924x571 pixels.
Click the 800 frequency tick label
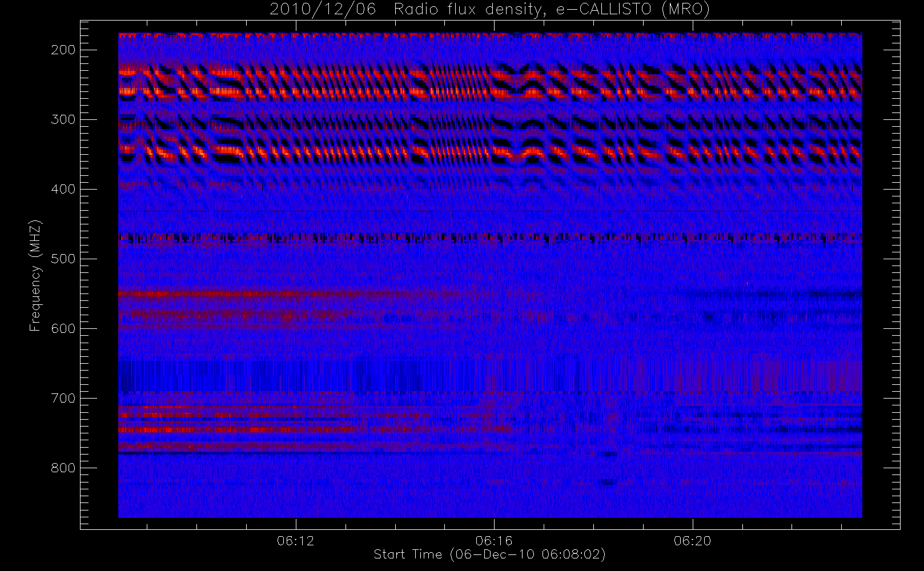(63, 468)
